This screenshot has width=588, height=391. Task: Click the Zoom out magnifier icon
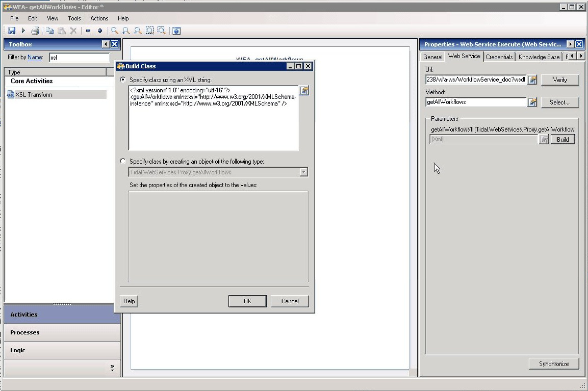[138, 31]
